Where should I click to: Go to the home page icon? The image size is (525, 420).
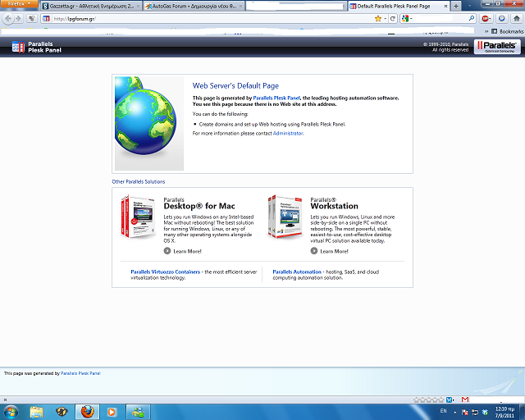pos(517,19)
